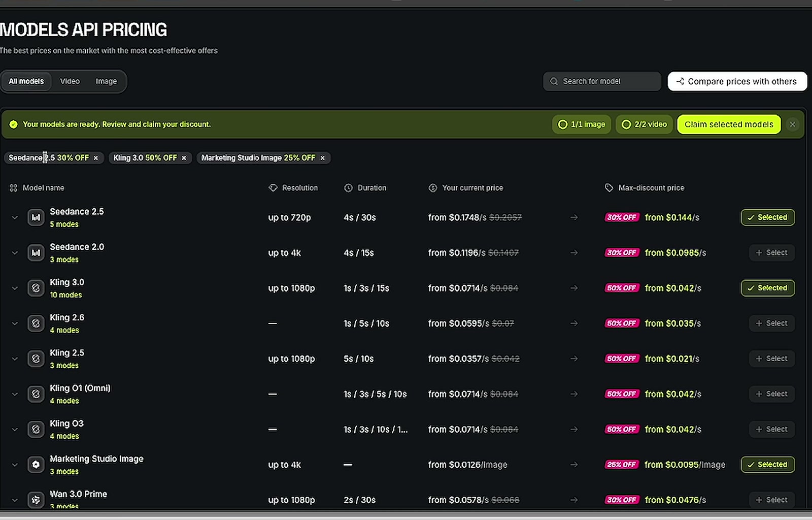The width and height of the screenshot is (812, 520).
Task: Remove Marketing Studio Image 25% OFF chip
Action: 322,158
